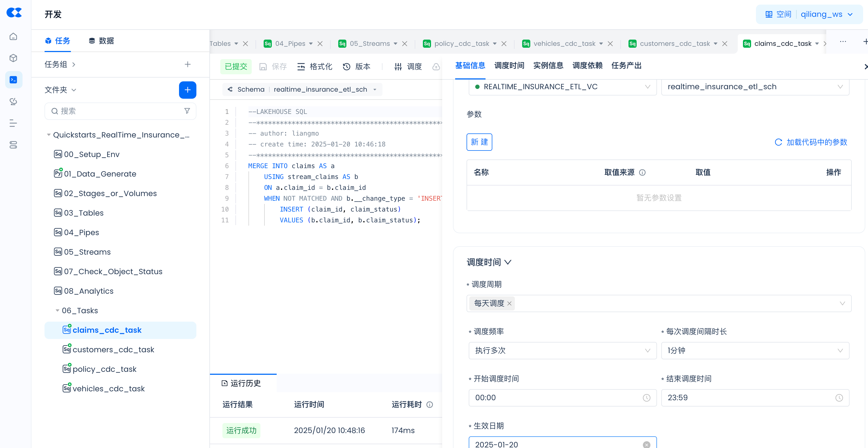Click the filter icon in search box
This screenshot has width=868, height=448.
pos(187,111)
